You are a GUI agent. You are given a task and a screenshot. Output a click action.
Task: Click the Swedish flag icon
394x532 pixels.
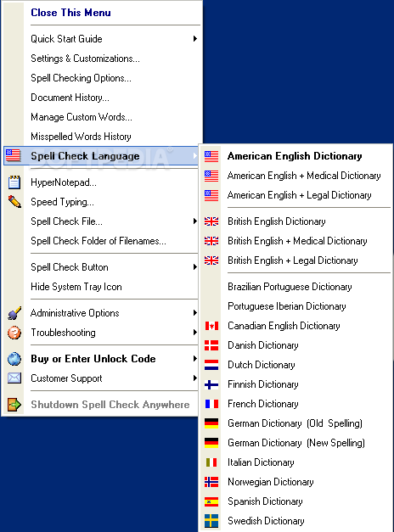[211, 521]
